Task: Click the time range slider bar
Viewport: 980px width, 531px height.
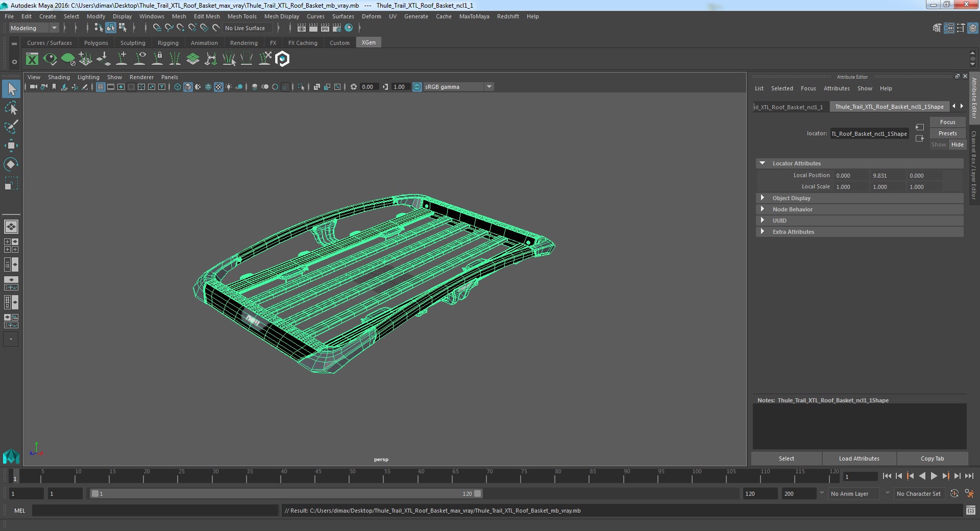Action: pyautogui.click(x=286, y=494)
